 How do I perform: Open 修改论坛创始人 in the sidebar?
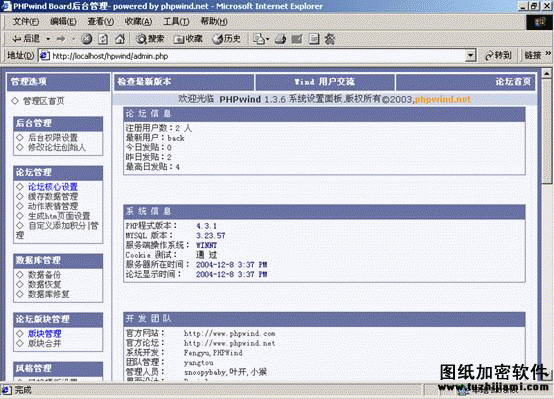click(x=57, y=147)
